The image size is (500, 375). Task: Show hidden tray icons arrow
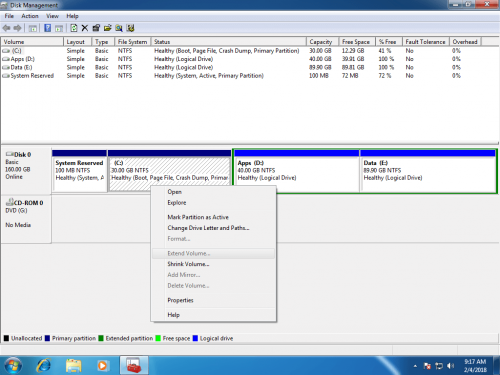[415, 366]
